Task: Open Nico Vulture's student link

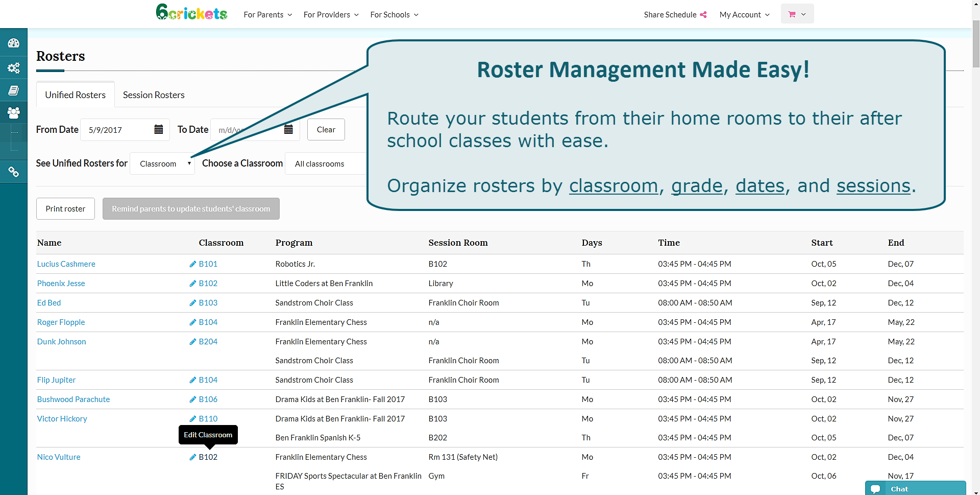Action: (x=59, y=457)
